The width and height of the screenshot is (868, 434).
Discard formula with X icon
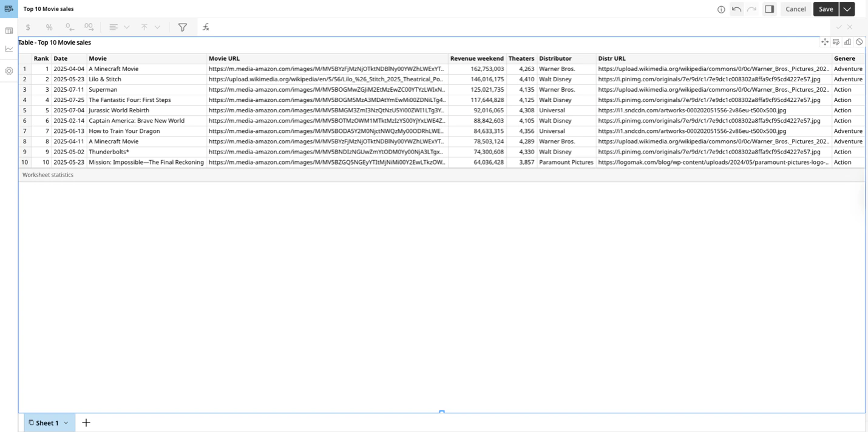tap(850, 27)
